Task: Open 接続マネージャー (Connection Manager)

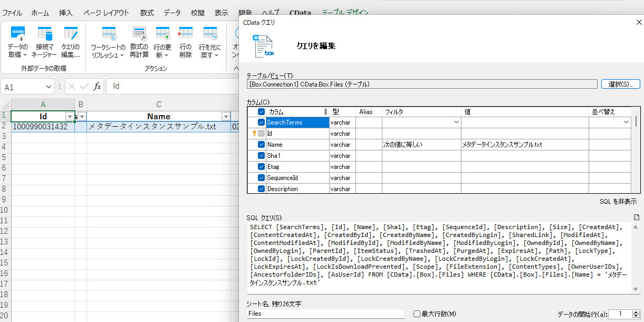Action: click(x=44, y=42)
